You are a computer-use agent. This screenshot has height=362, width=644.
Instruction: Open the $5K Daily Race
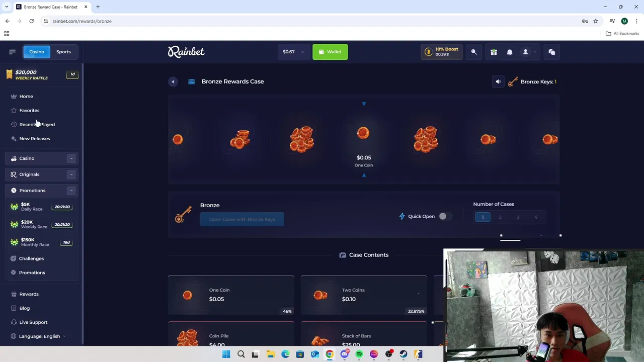[41, 207]
